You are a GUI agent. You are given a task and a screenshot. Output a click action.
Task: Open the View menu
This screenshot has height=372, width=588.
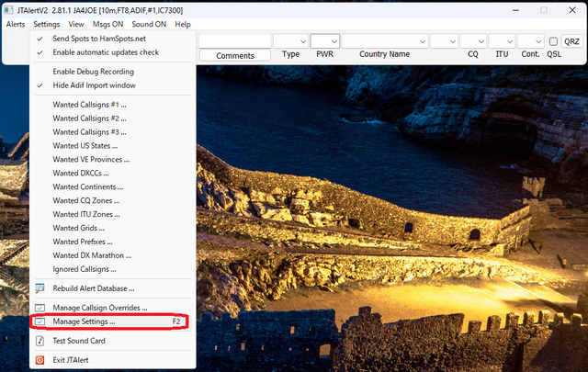pyautogui.click(x=75, y=25)
